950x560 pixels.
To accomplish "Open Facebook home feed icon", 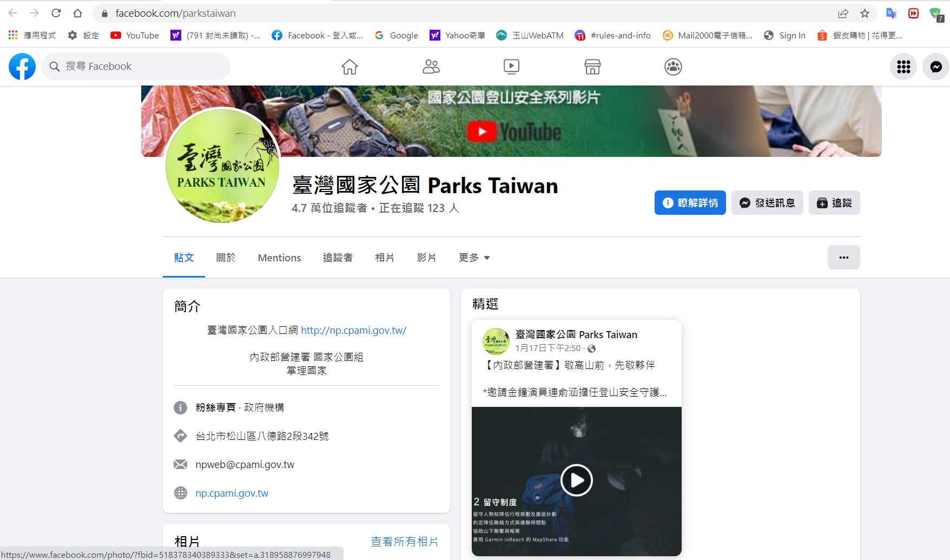I will [x=349, y=67].
